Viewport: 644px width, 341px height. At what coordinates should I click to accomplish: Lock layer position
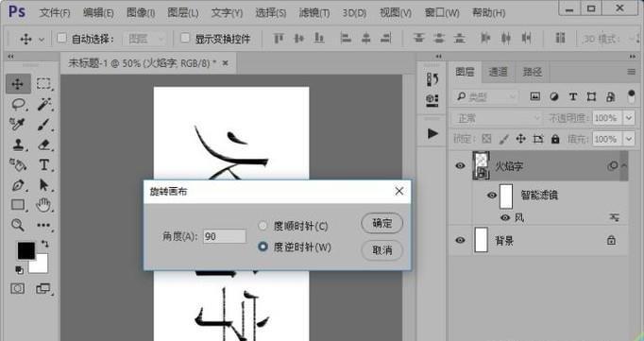(x=521, y=139)
